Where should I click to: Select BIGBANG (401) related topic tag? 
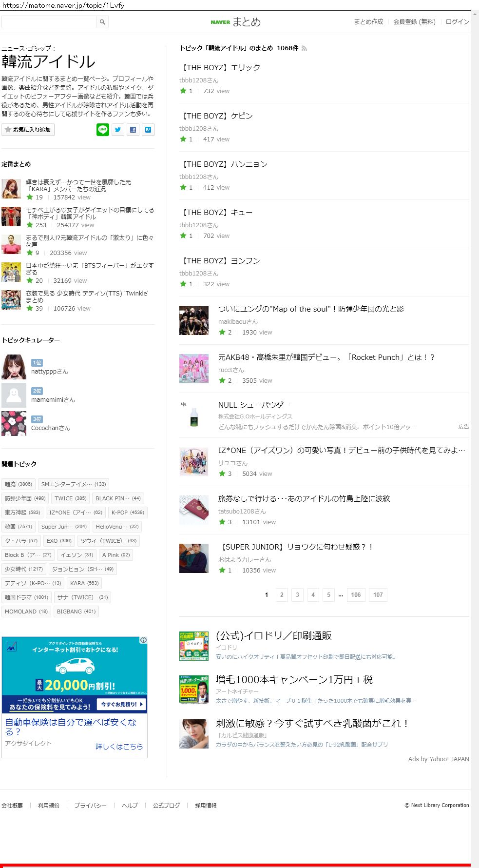(76, 612)
